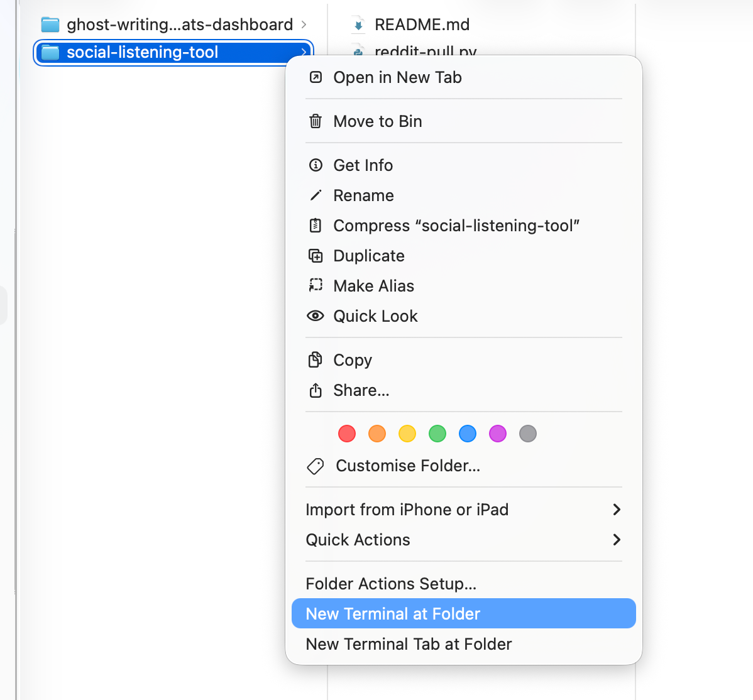Click the Move to Bin trash icon
Screen dimensions: 753x700
pyautogui.click(x=316, y=121)
